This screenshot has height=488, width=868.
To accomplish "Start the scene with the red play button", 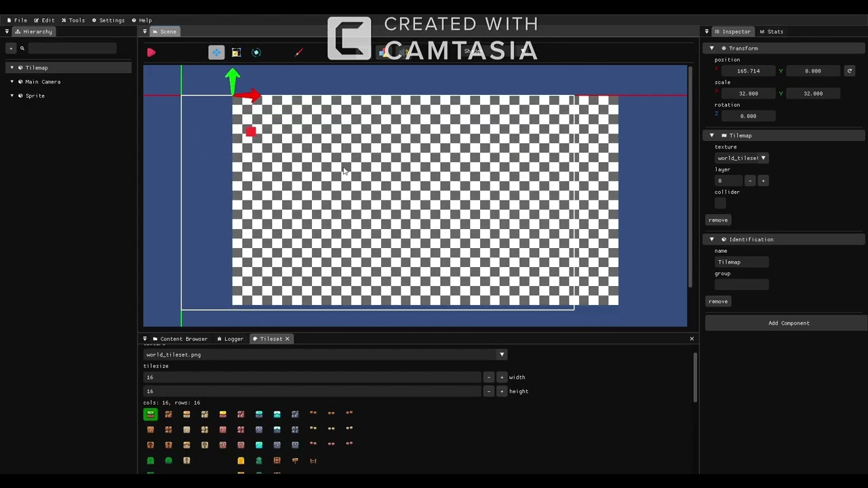I will pos(151,52).
